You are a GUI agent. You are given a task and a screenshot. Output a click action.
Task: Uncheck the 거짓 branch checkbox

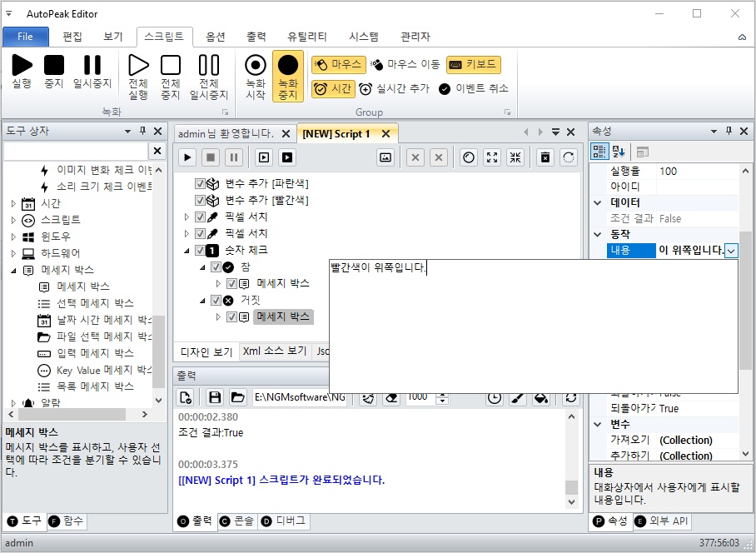point(216,301)
